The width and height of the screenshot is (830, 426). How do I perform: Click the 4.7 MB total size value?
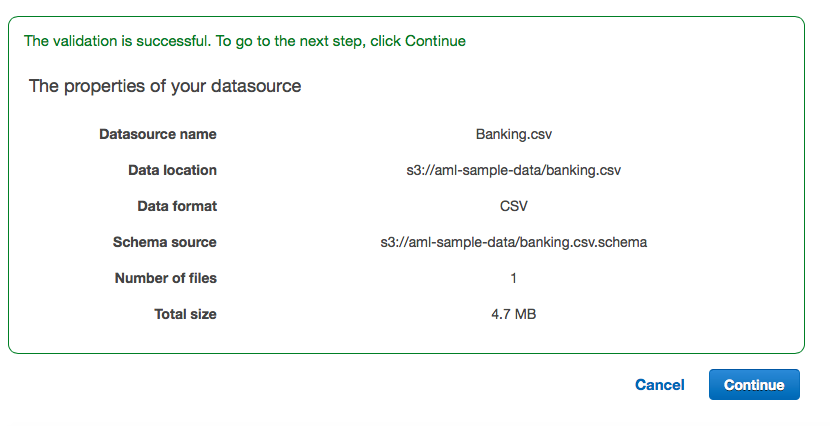513,314
